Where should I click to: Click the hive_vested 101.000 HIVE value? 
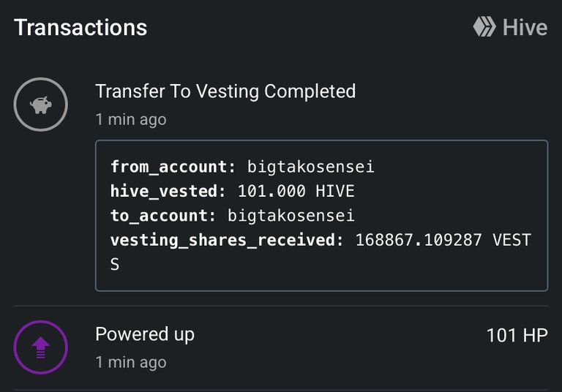pyautogui.click(x=296, y=192)
